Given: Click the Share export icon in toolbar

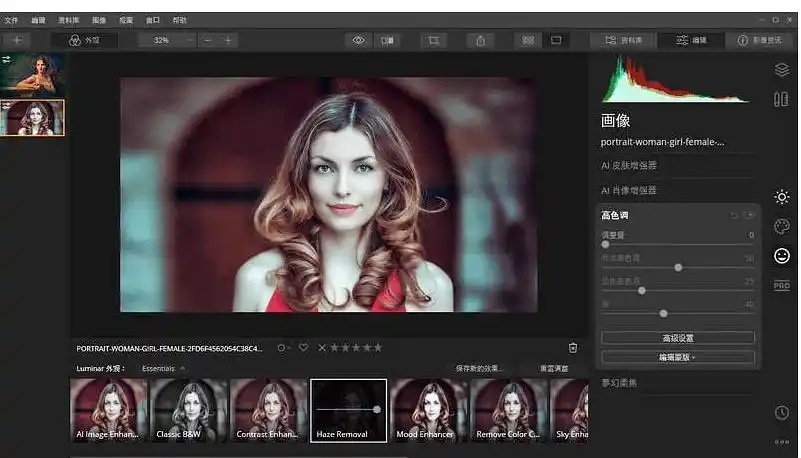Looking at the screenshot, I should tap(481, 40).
